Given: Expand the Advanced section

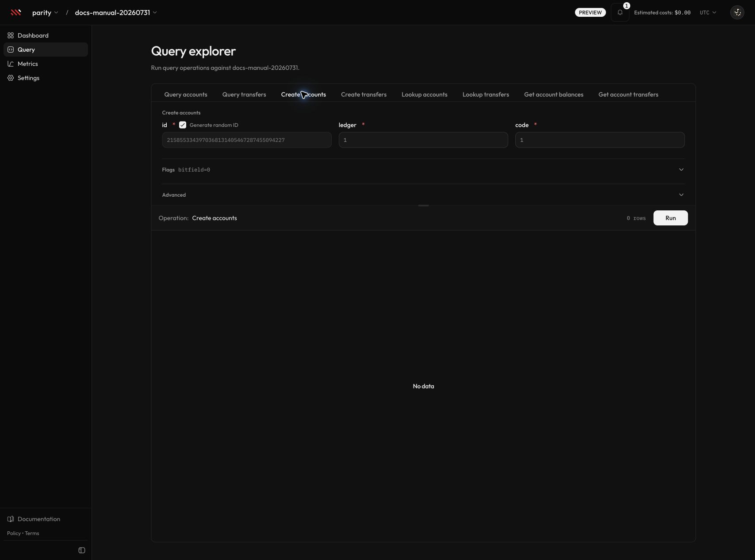Looking at the screenshot, I should click(423, 195).
